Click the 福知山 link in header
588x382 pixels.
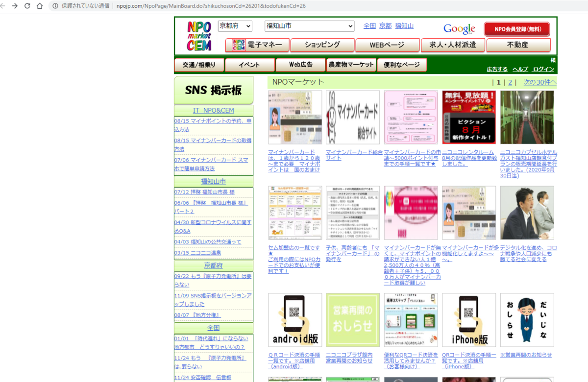tap(404, 26)
